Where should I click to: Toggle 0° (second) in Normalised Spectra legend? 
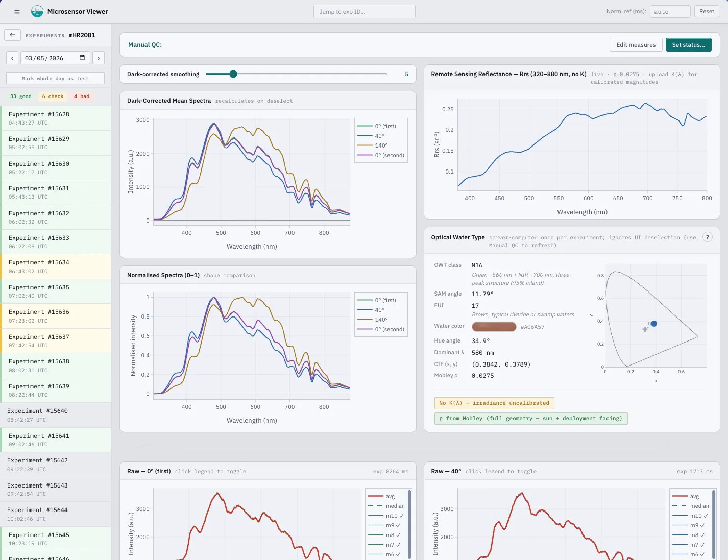(x=381, y=329)
